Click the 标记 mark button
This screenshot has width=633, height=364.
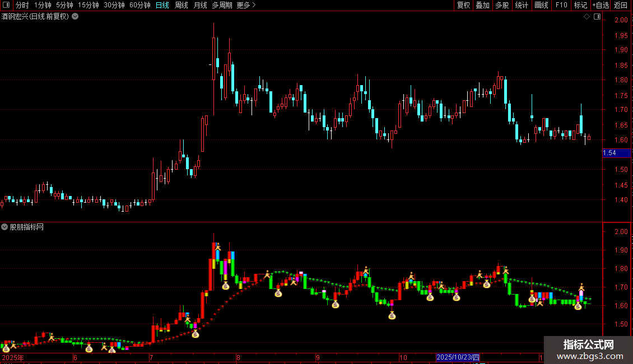click(x=580, y=5)
